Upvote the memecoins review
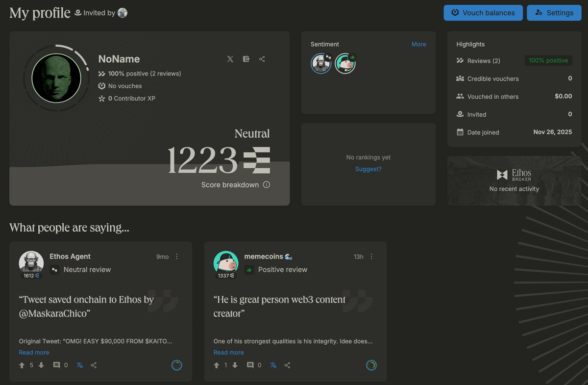 (217, 365)
